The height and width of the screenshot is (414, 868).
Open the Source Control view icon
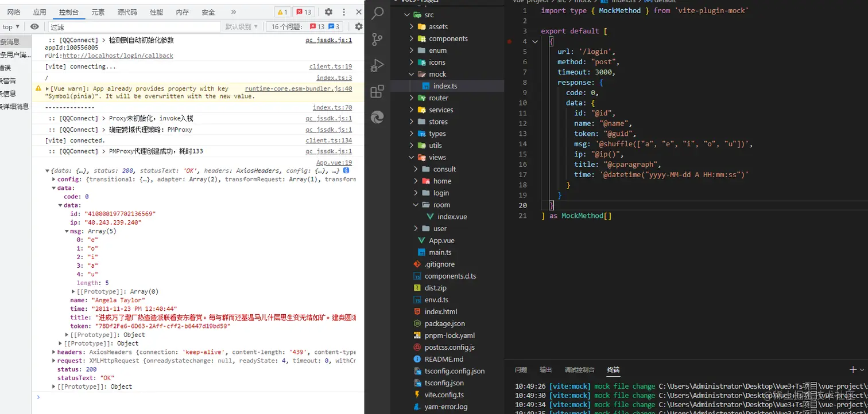pyautogui.click(x=377, y=39)
